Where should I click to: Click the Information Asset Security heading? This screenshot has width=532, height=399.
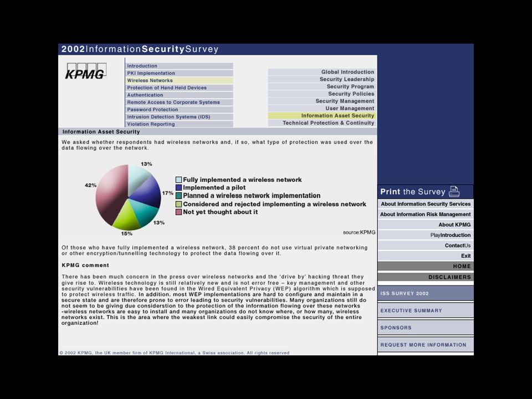pyautogui.click(x=101, y=132)
